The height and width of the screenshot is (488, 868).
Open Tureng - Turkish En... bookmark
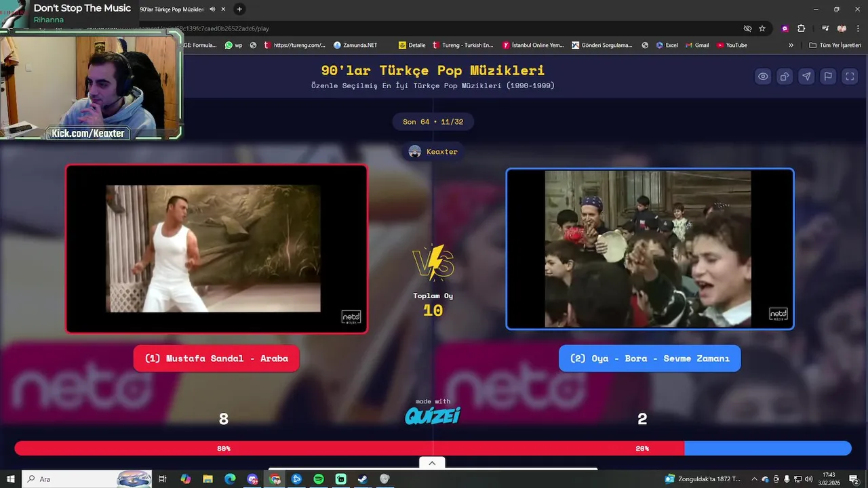[463, 45]
